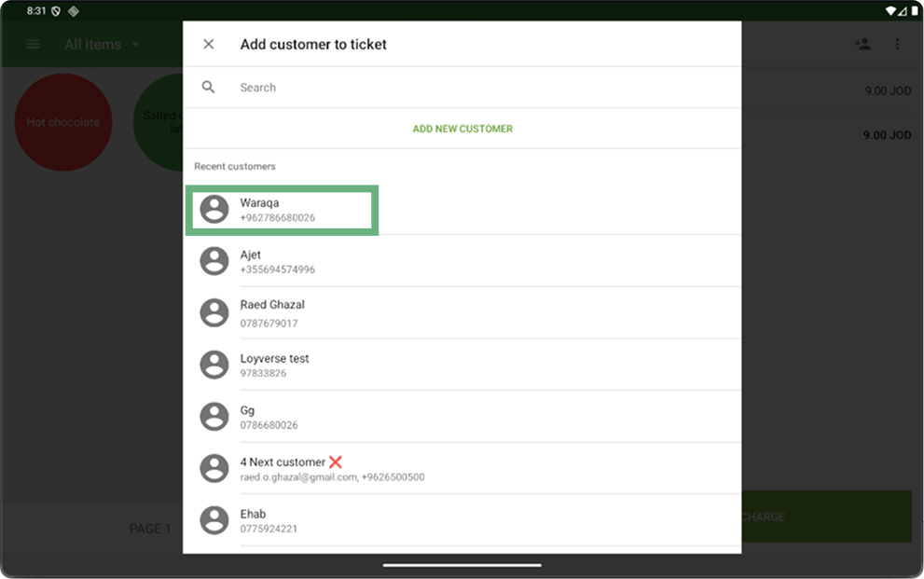Switch to the PAGE 1 tab
Viewport: 924px width, 579px height.
[x=150, y=529]
